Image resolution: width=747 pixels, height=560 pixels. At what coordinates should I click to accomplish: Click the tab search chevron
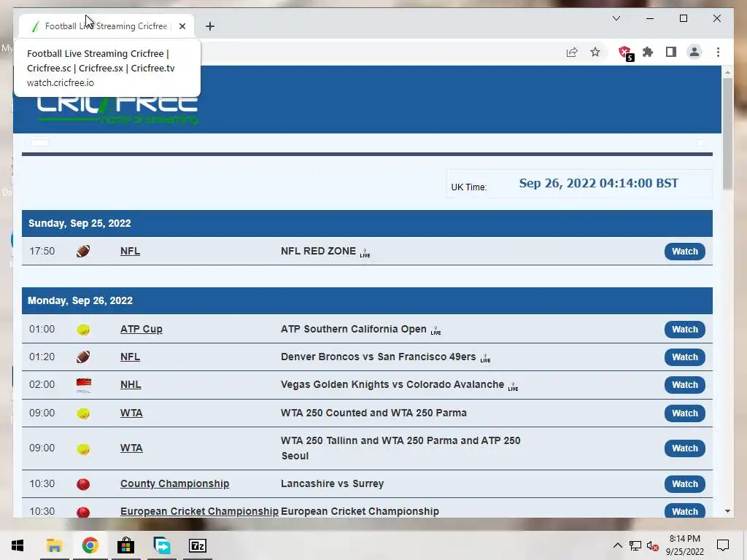click(616, 18)
